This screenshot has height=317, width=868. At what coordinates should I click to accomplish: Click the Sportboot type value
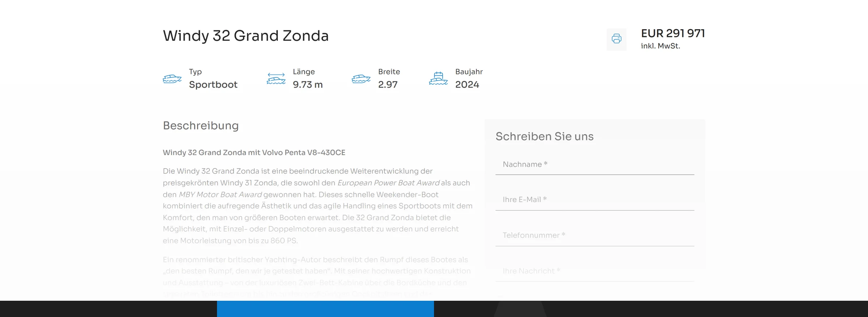(213, 85)
